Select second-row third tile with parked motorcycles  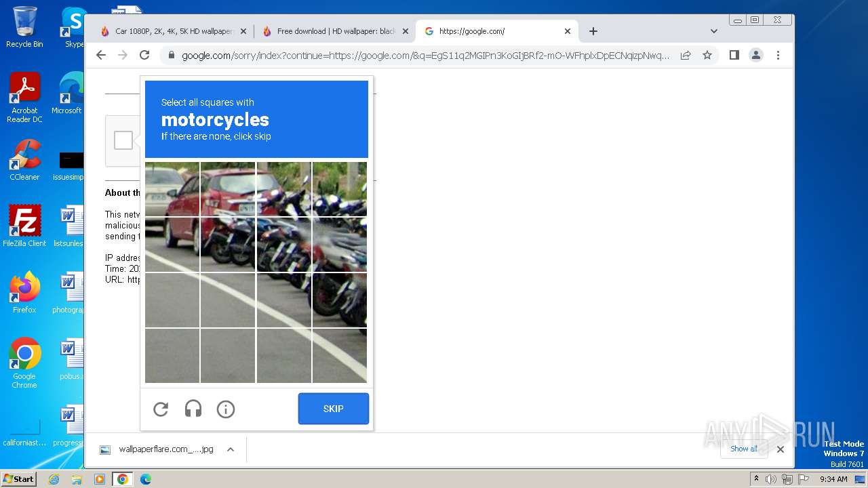[x=283, y=245]
